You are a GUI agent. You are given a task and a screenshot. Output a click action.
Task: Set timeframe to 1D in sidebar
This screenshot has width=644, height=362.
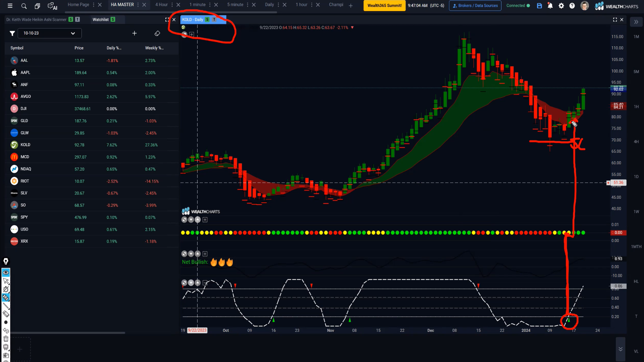(x=636, y=177)
